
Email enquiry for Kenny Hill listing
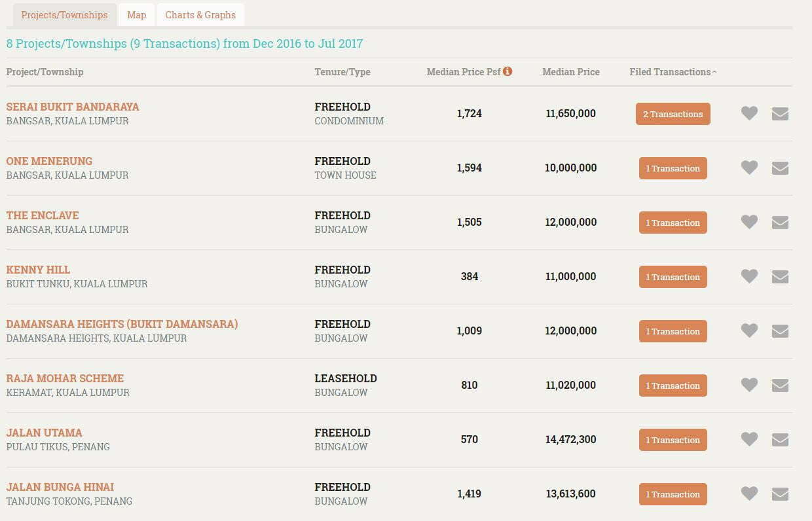click(780, 277)
